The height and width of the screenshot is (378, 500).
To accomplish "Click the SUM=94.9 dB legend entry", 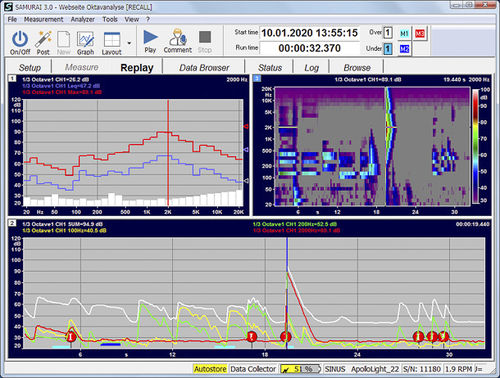I will coord(63,224).
